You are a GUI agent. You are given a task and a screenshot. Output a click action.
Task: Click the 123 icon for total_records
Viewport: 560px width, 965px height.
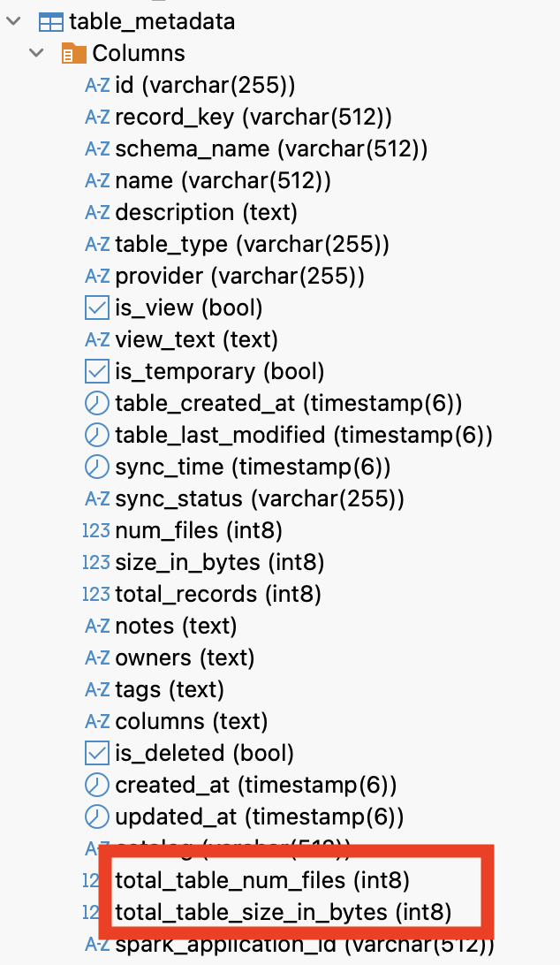point(96,594)
